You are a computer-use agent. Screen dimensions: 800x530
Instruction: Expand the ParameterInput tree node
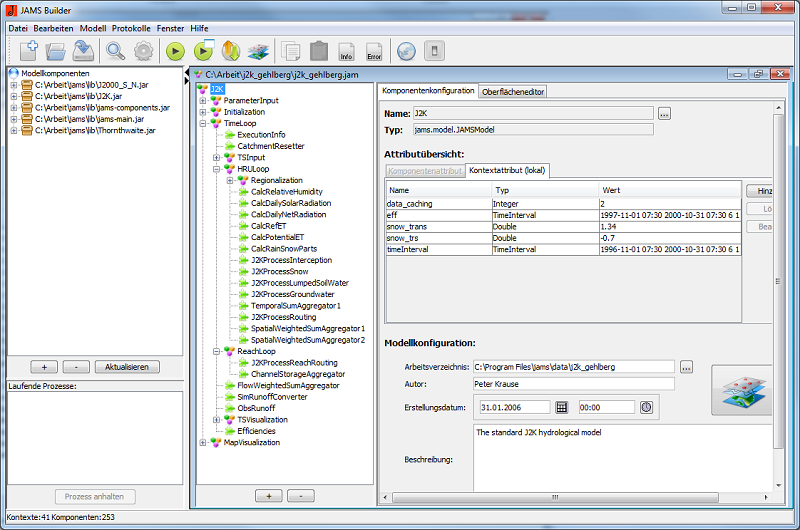203,101
